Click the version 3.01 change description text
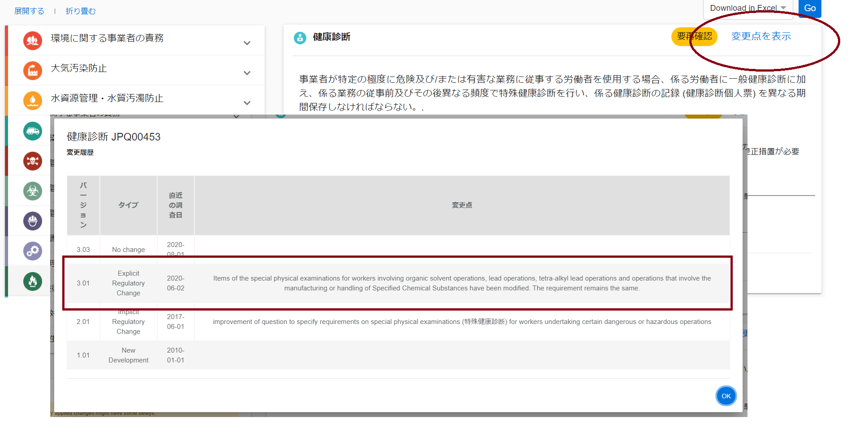 462,283
